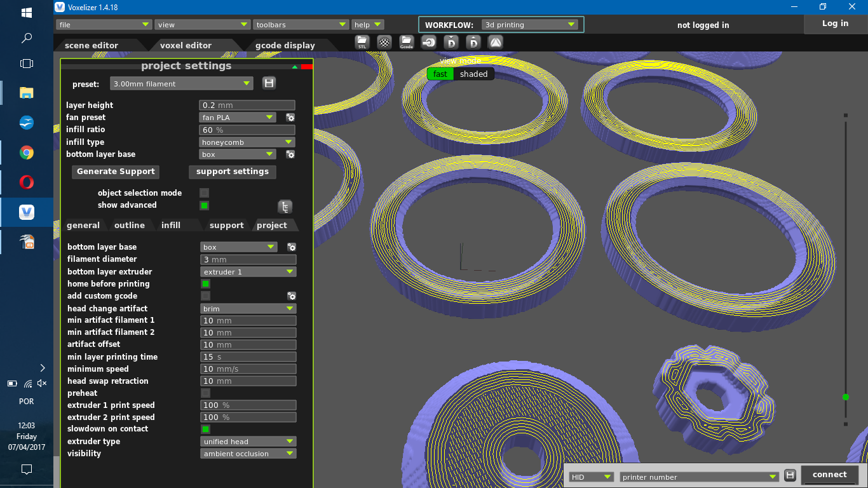
Task: Click the green handle on the vertical layer slider
Action: [x=845, y=396]
